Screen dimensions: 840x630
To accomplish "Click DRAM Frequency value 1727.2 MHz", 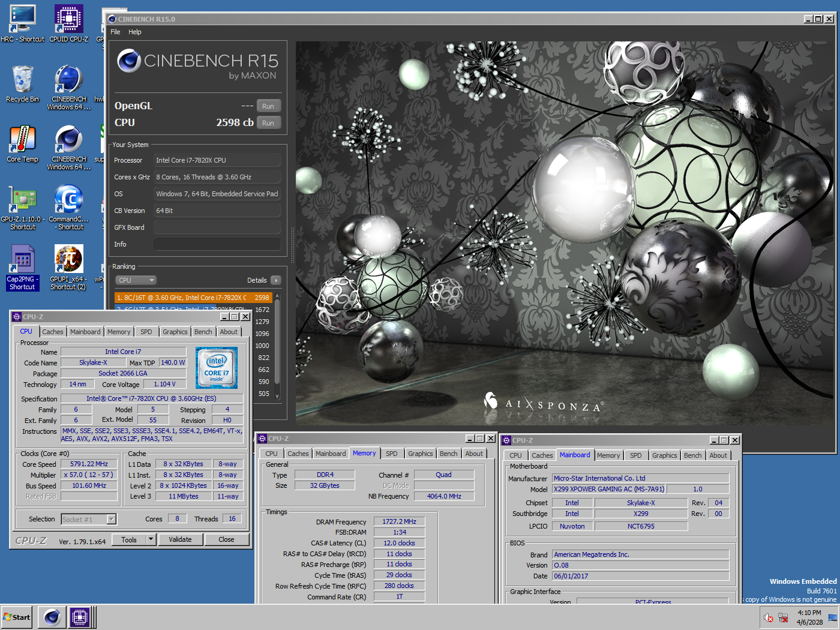I will (x=399, y=521).
